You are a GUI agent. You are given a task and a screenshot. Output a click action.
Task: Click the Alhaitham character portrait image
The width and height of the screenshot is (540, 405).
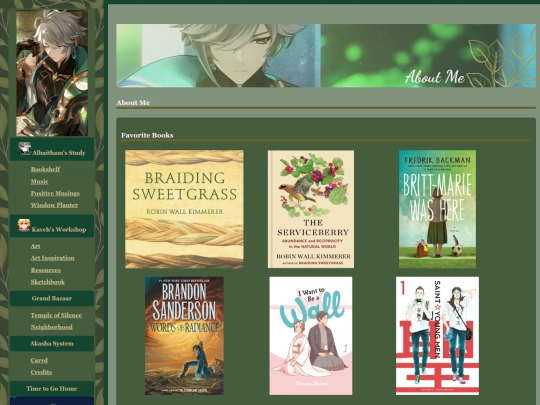tap(52, 73)
